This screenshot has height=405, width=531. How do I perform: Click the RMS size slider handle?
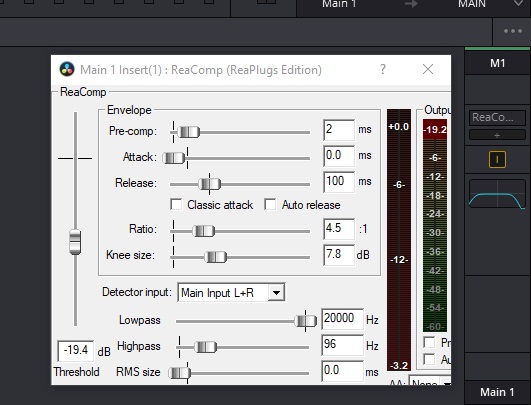click(x=180, y=373)
